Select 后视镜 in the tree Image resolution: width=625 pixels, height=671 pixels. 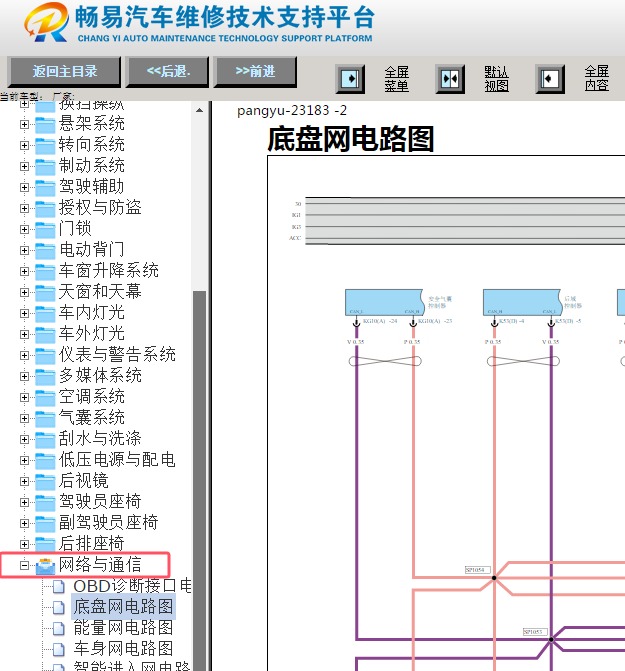(x=83, y=481)
